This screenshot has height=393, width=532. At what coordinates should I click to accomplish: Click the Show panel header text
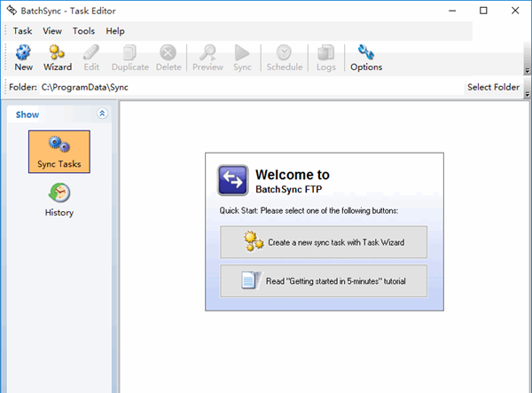click(27, 114)
